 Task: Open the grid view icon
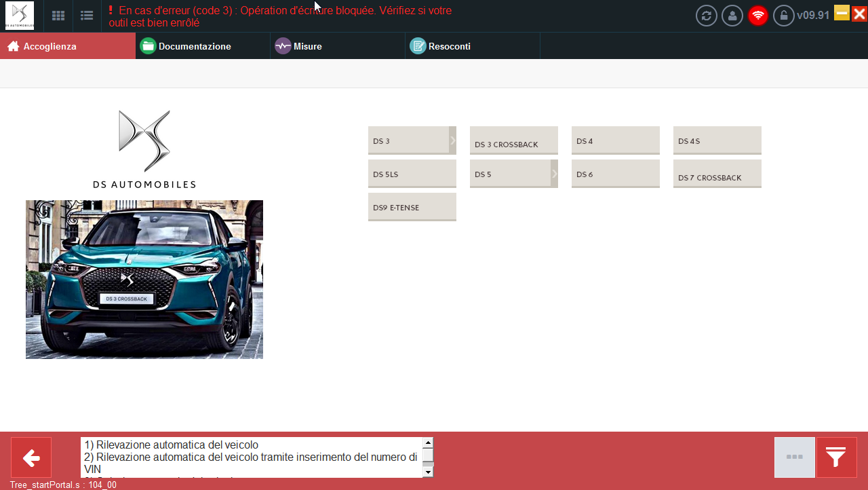(58, 16)
